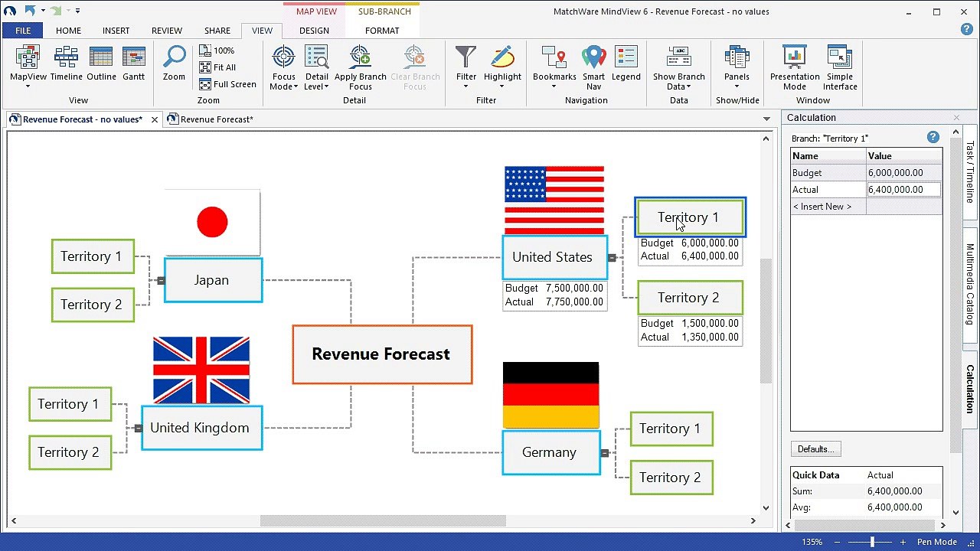Screen dimensions: 980x551
Task: Open the DESIGN ribbon tab
Action: click(x=314, y=31)
